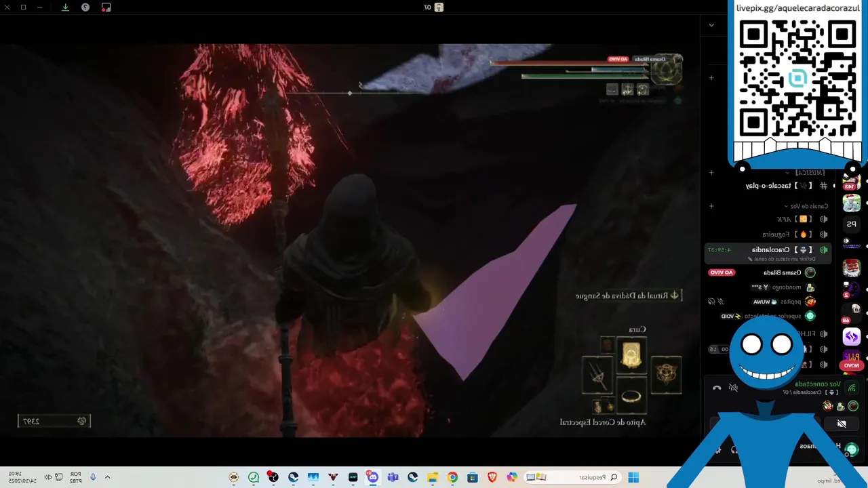The height and width of the screenshot is (488, 868).
Task: Open Microsoft Teams from taskbar
Action: pos(393,477)
